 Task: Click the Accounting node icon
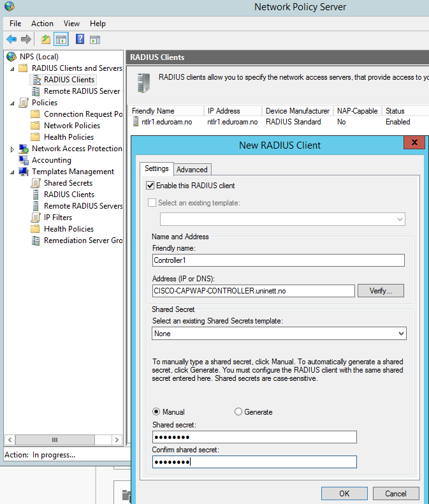coord(24,160)
